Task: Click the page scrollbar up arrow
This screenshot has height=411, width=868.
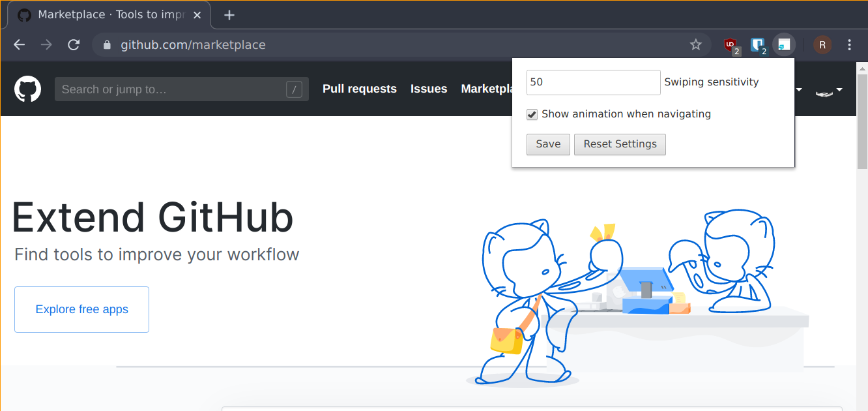Action: [x=862, y=69]
